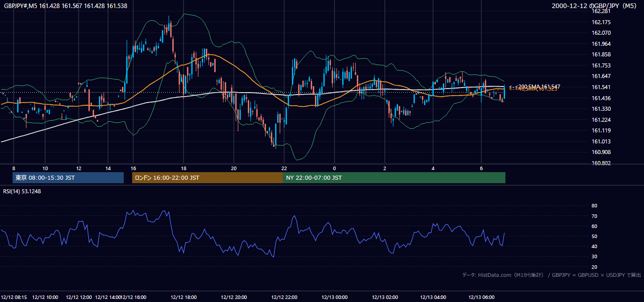The width and height of the screenshot is (644, 302).
Task: Click hour label 4 under price chart
Action: [x=433, y=169]
